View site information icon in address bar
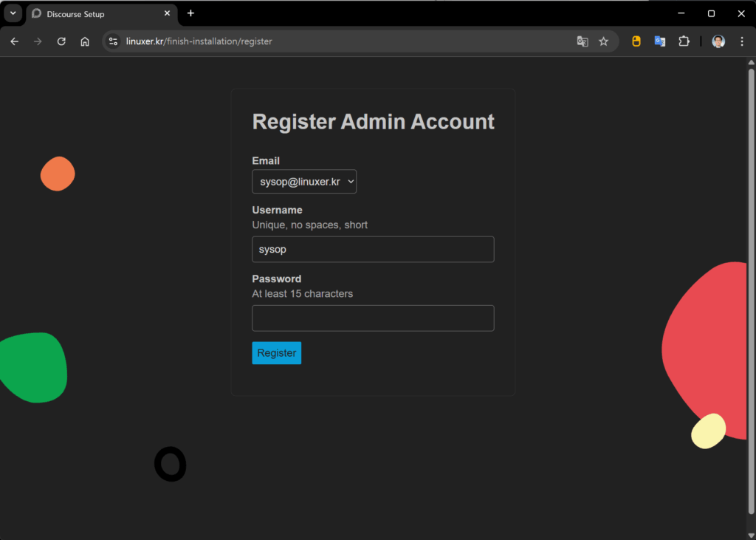The image size is (756, 540). pos(113,41)
